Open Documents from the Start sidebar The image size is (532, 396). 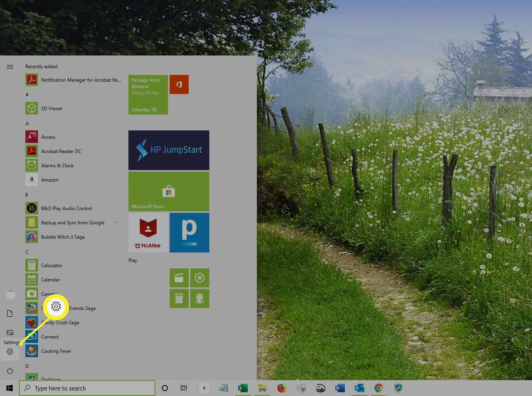10,314
